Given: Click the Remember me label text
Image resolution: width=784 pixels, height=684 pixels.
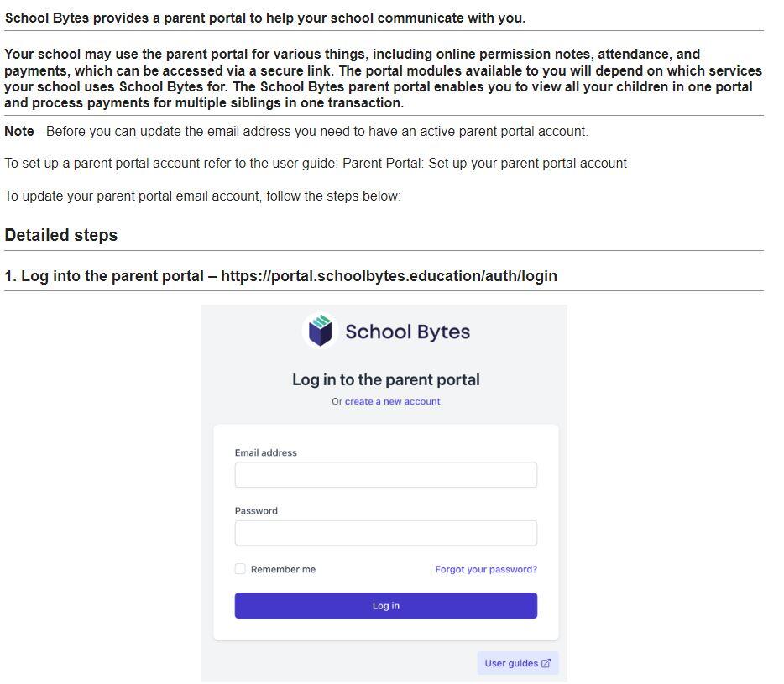Looking at the screenshot, I should point(283,569).
